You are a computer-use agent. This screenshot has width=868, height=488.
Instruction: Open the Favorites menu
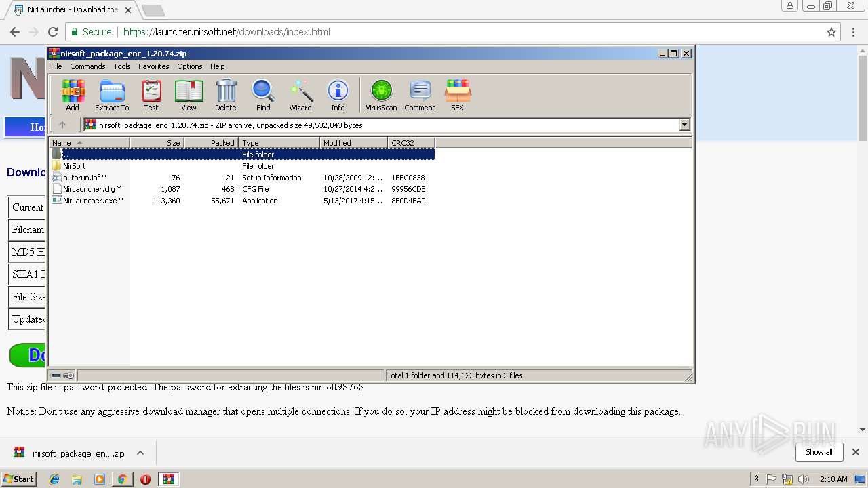154,66
